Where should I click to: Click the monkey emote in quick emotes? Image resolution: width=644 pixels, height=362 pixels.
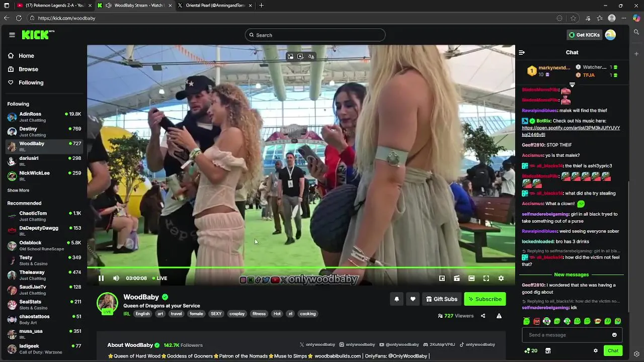(597, 321)
